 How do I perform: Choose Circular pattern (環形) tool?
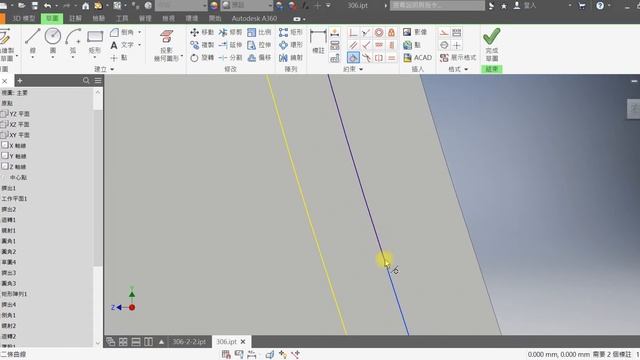click(x=291, y=45)
